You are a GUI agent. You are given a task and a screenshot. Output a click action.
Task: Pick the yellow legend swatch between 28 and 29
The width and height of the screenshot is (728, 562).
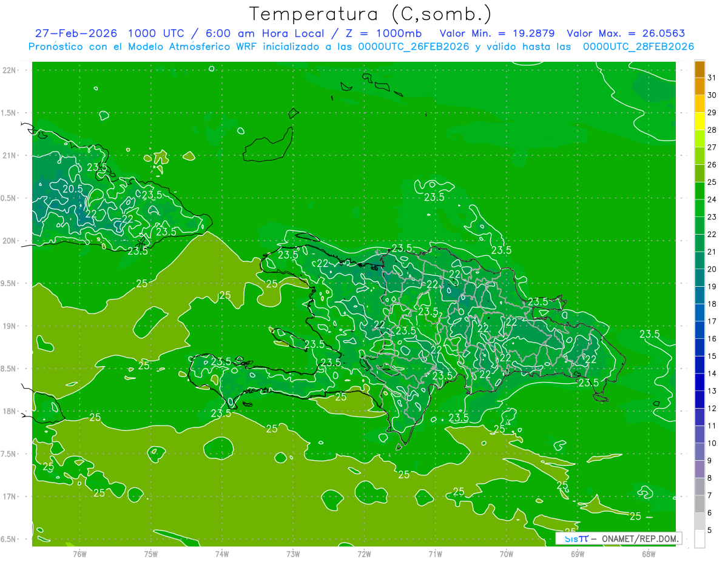(x=700, y=121)
